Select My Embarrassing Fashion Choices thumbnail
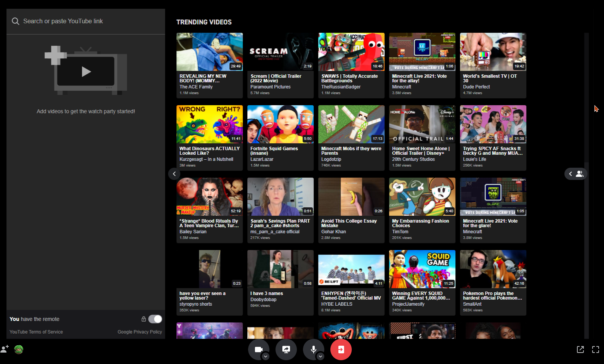Image resolution: width=604 pixels, height=364 pixels. (422, 197)
